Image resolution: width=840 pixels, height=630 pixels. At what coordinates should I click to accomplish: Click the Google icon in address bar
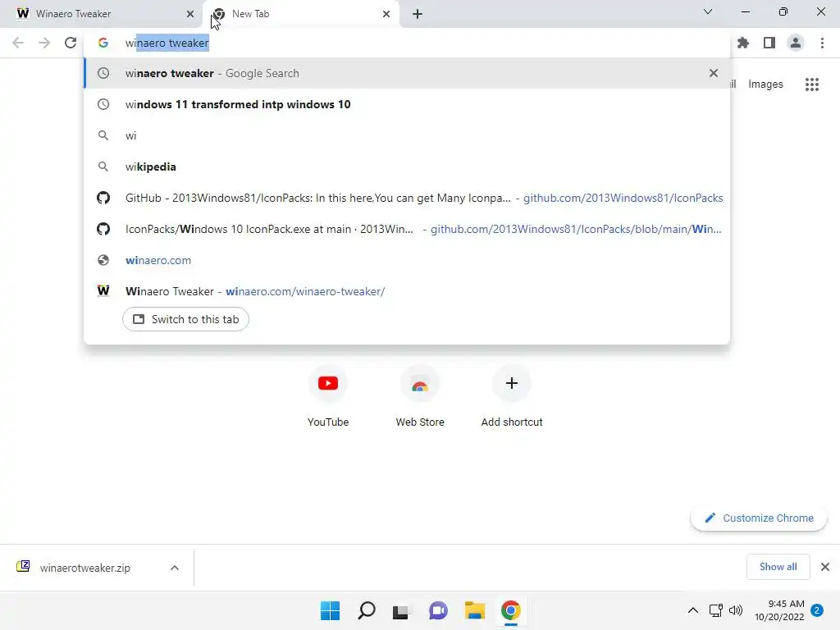point(103,43)
